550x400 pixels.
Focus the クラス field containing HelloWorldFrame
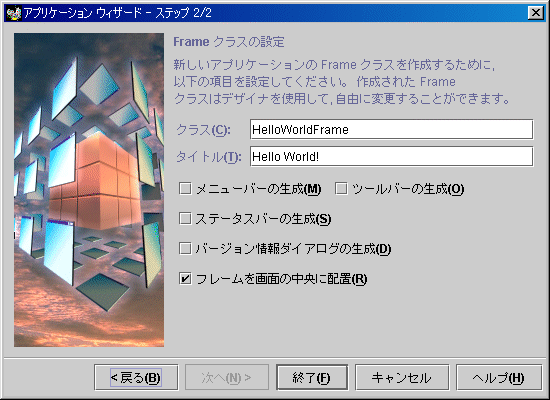pyautogui.click(x=391, y=129)
